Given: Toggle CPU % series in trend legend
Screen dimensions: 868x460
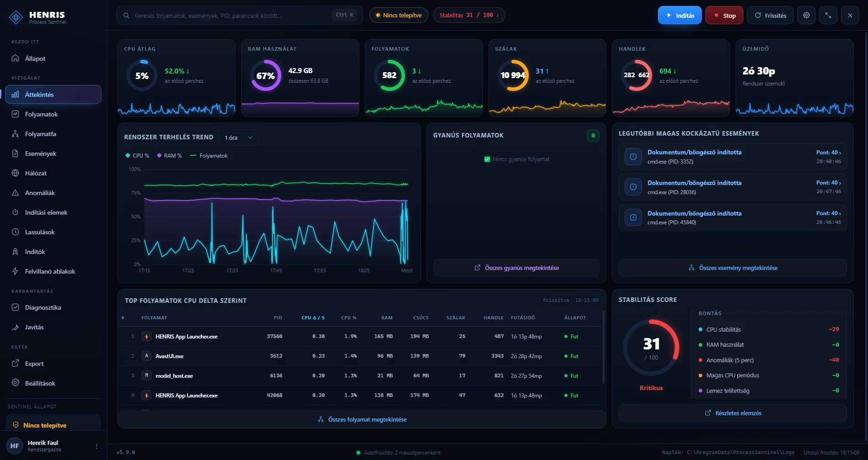Looking at the screenshot, I should [x=137, y=156].
